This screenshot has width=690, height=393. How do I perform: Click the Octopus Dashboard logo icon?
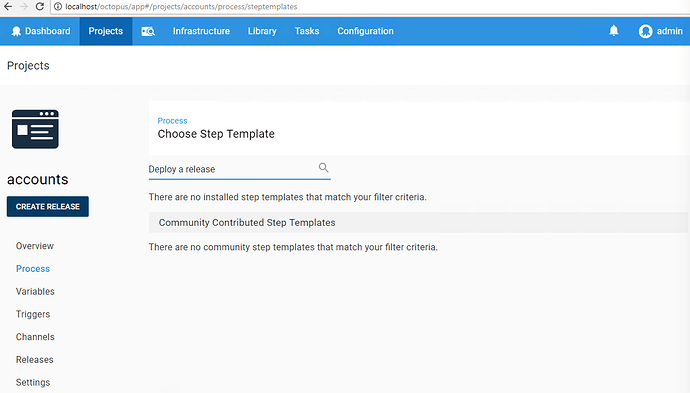click(x=16, y=31)
